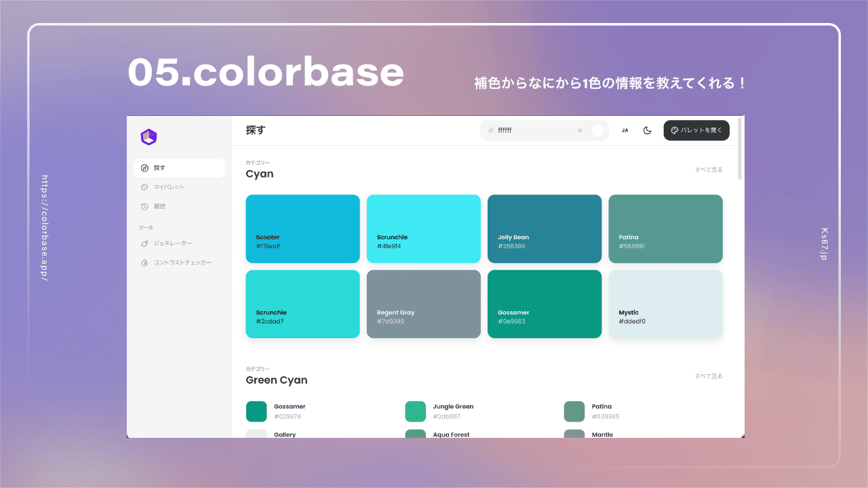Toggle dark mode with the moon icon
The width and height of the screenshot is (868, 488).
pyautogui.click(x=647, y=130)
